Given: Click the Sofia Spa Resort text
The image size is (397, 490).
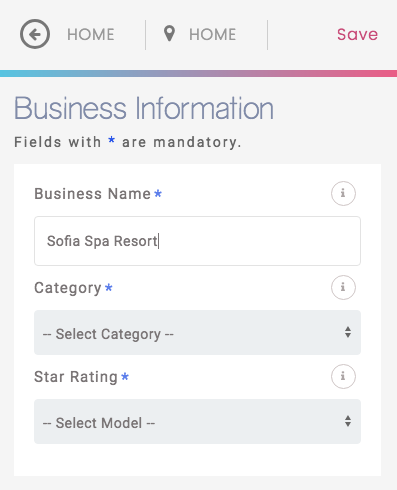Looking at the screenshot, I should click(102, 241).
